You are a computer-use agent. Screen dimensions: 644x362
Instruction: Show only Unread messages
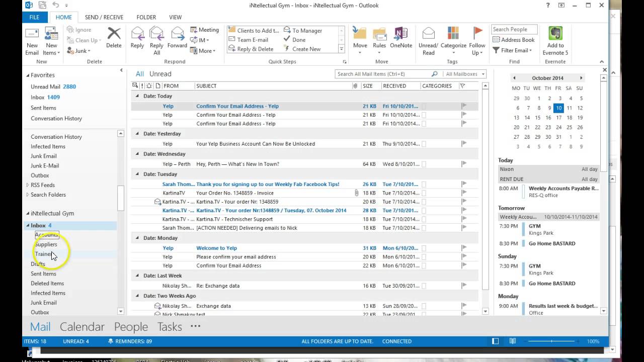160,74
